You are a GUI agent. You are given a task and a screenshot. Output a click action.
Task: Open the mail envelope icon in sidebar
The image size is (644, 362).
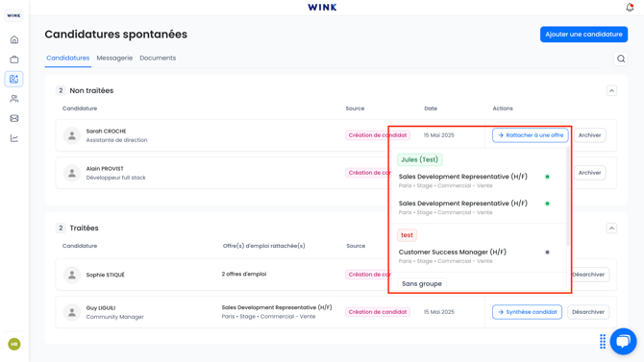[14, 118]
